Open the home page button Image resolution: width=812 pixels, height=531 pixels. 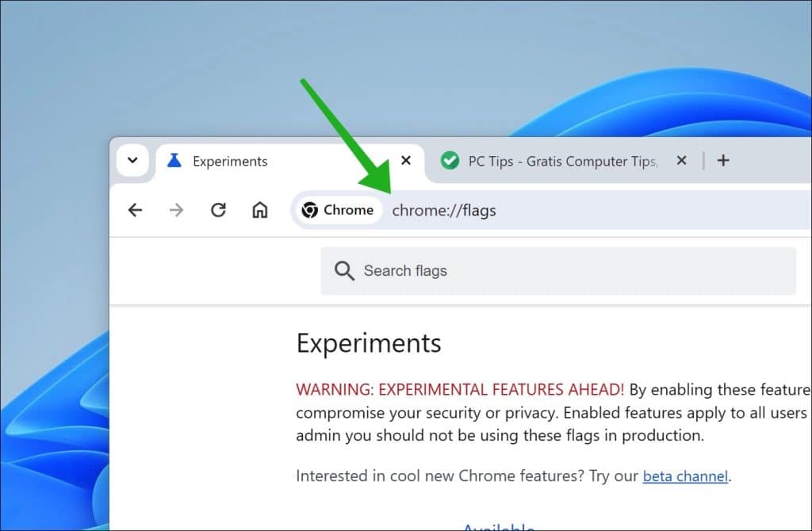pyautogui.click(x=260, y=210)
